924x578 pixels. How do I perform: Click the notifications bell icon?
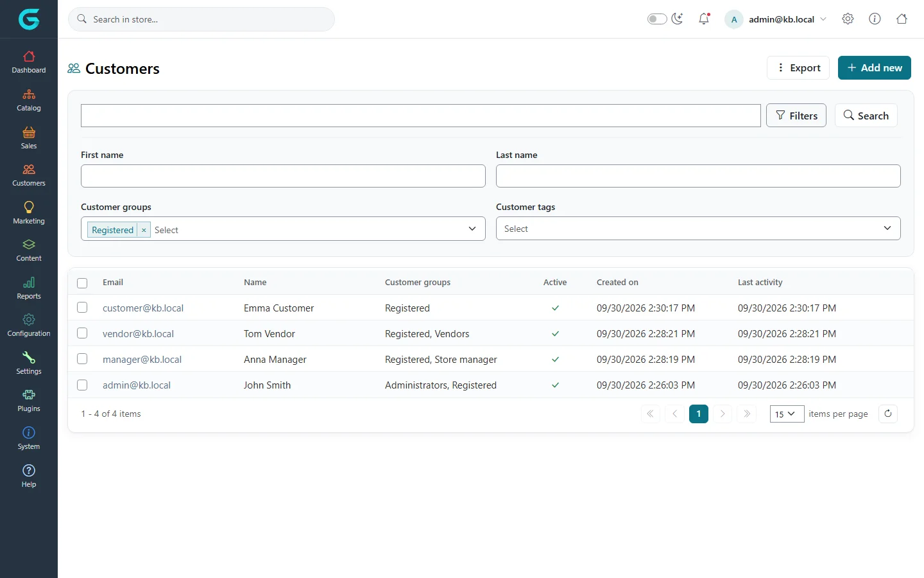click(x=704, y=19)
